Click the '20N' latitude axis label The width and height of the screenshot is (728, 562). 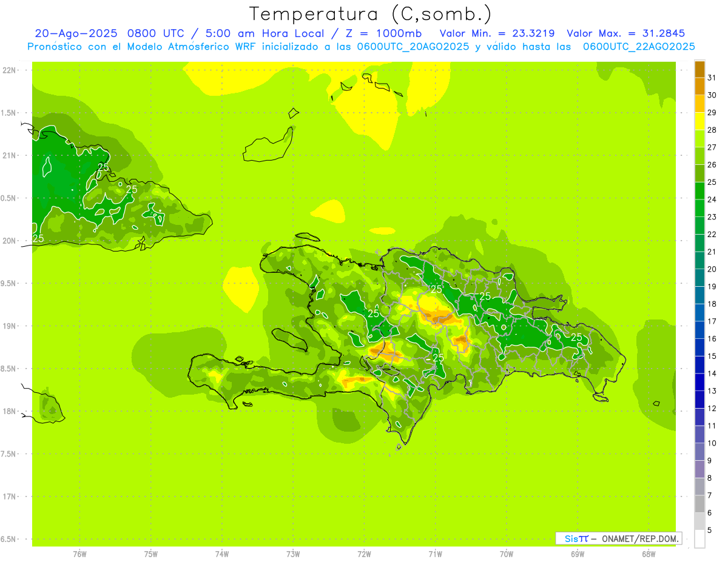click(10, 241)
